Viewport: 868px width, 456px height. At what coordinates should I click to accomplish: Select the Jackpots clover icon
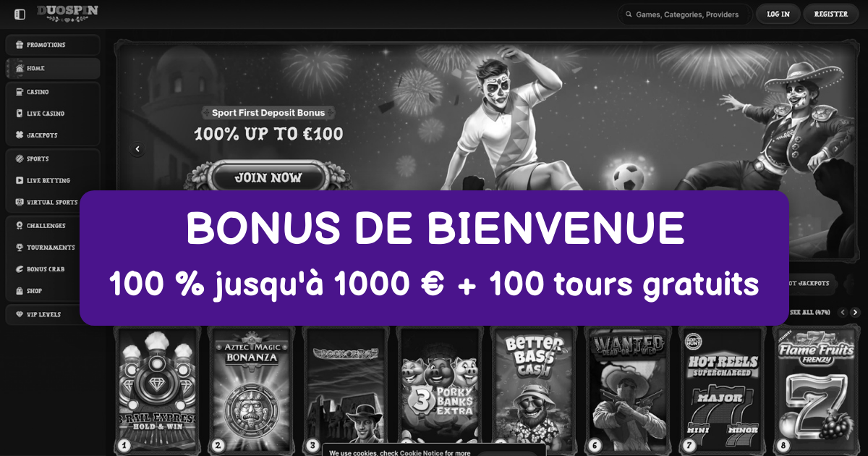pyautogui.click(x=19, y=135)
